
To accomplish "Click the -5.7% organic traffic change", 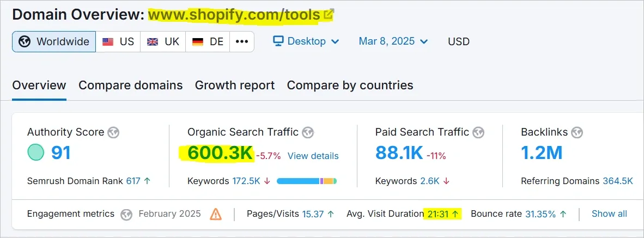I will (x=269, y=156).
